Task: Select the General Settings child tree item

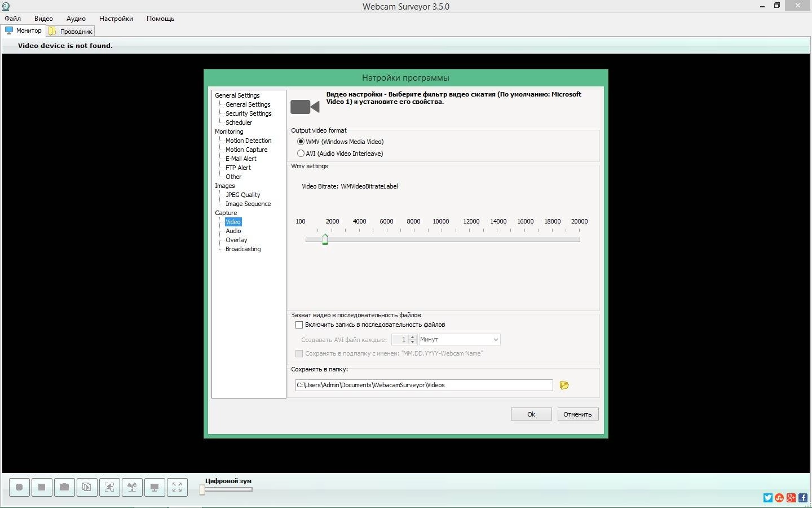Action: point(248,104)
